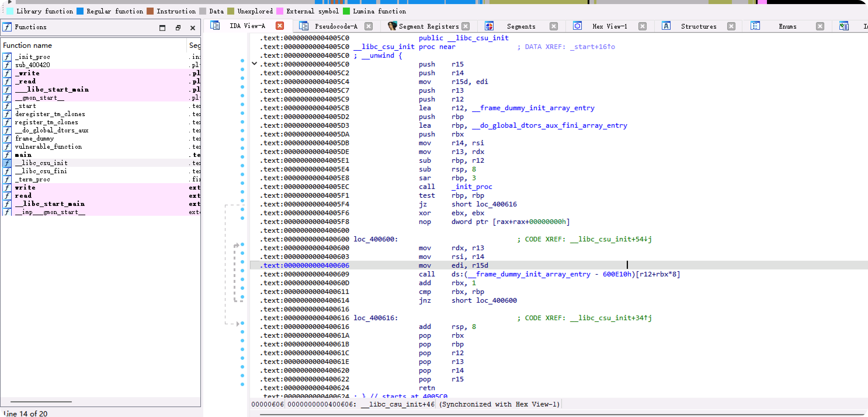Click the Regular function blue color swatch

80,11
